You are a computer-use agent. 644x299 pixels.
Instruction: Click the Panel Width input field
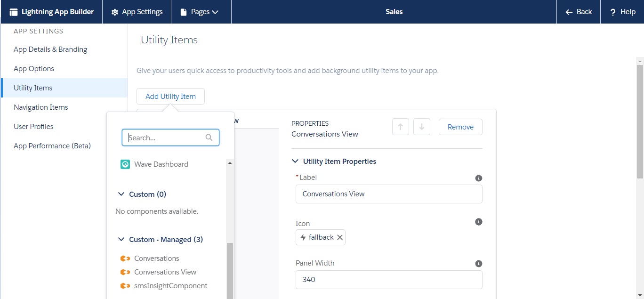point(389,280)
